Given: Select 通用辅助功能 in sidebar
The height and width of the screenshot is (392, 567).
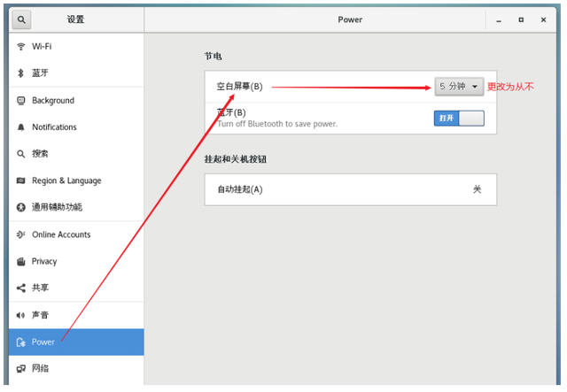Looking at the screenshot, I should tap(76, 207).
